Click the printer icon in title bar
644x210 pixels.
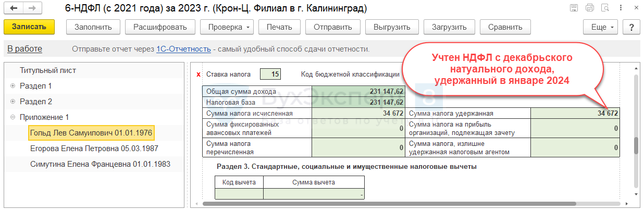pyautogui.click(x=589, y=8)
